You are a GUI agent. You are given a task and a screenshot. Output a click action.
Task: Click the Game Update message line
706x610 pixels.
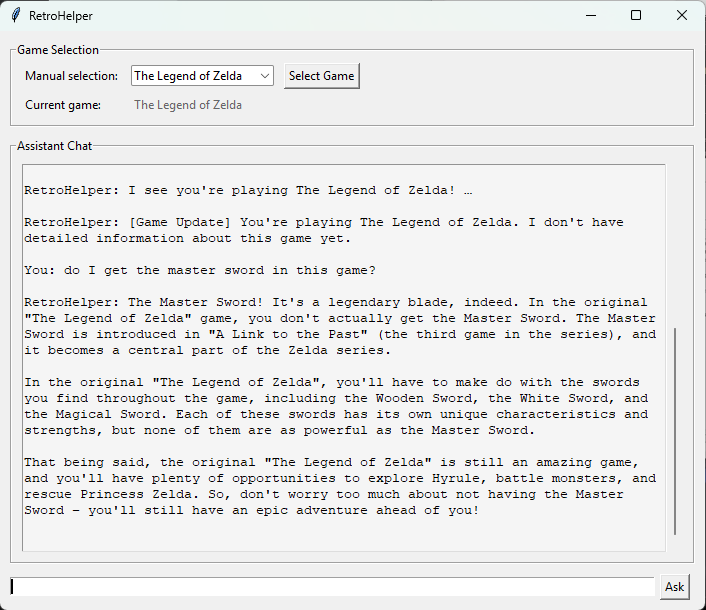click(324, 230)
